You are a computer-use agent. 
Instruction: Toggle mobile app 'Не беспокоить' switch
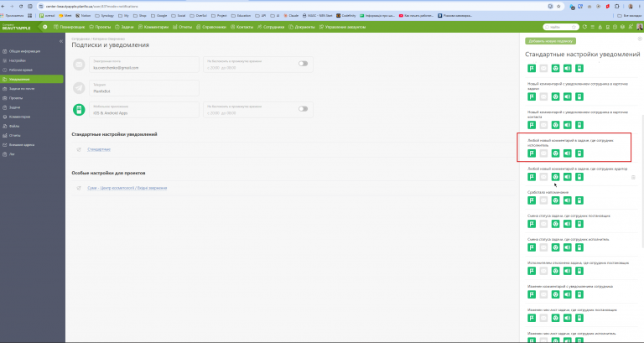303,109
